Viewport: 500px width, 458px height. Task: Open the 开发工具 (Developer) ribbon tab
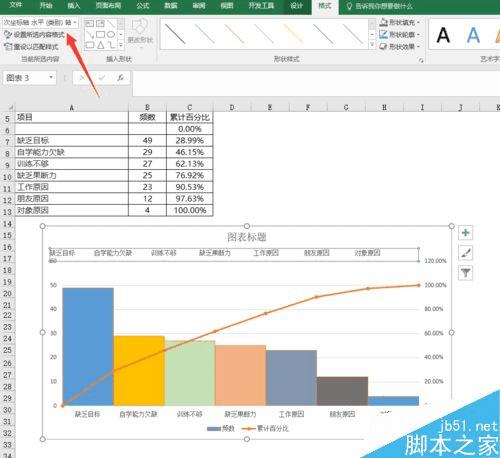[261, 5]
